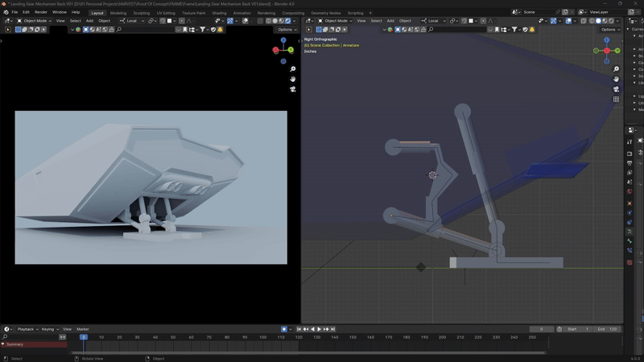The image size is (644, 362).
Task: Open the Tool properties tab icon
Action: tap(630, 142)
